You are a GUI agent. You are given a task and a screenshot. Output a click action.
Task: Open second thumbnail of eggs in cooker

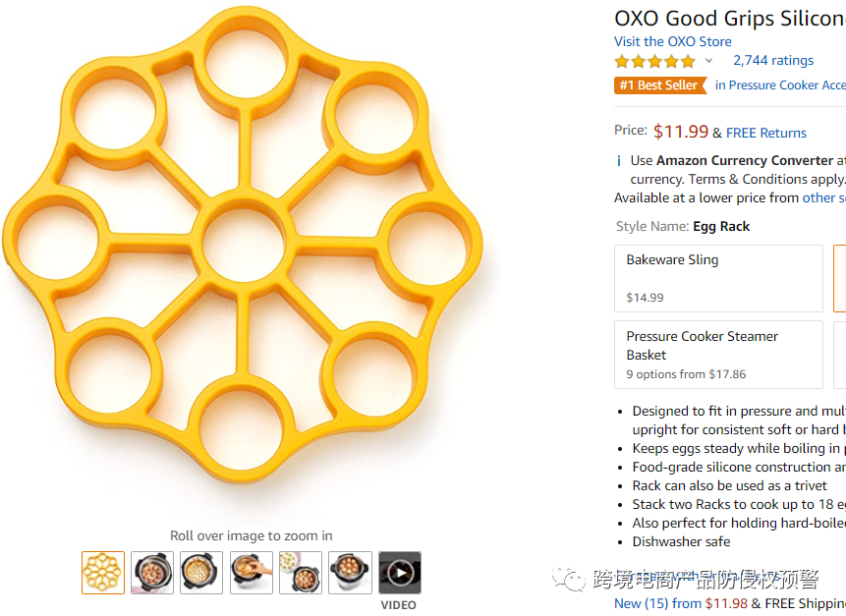click(152, 572)
